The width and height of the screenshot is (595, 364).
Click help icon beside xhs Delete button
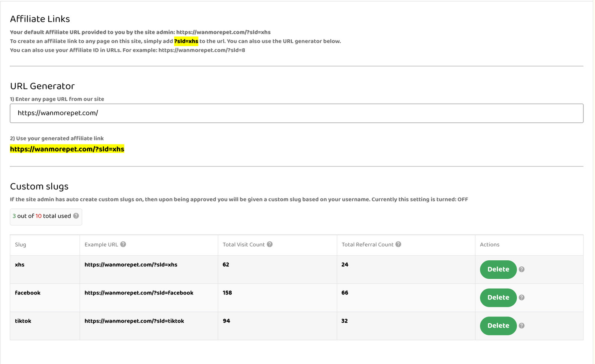pos(522,270)
